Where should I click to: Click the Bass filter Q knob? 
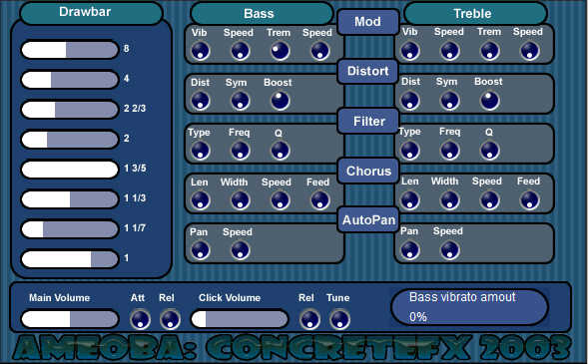tap(281, 151)
